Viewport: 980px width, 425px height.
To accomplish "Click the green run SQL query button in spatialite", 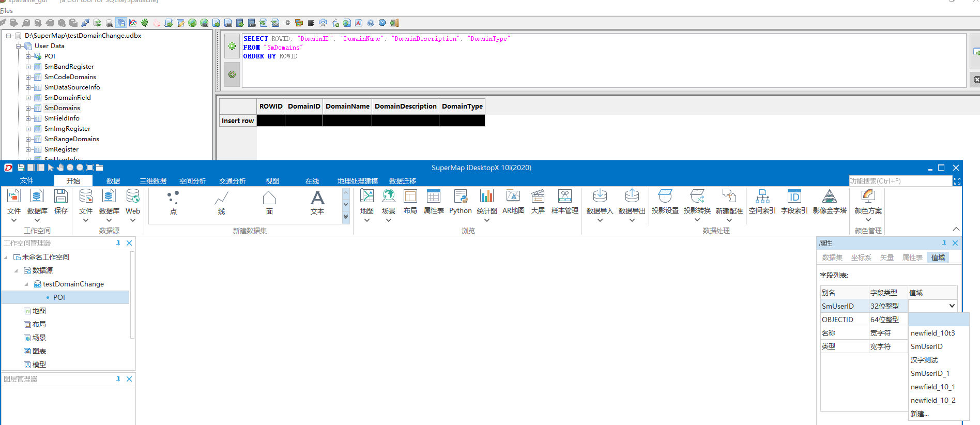I will (232, 46).
